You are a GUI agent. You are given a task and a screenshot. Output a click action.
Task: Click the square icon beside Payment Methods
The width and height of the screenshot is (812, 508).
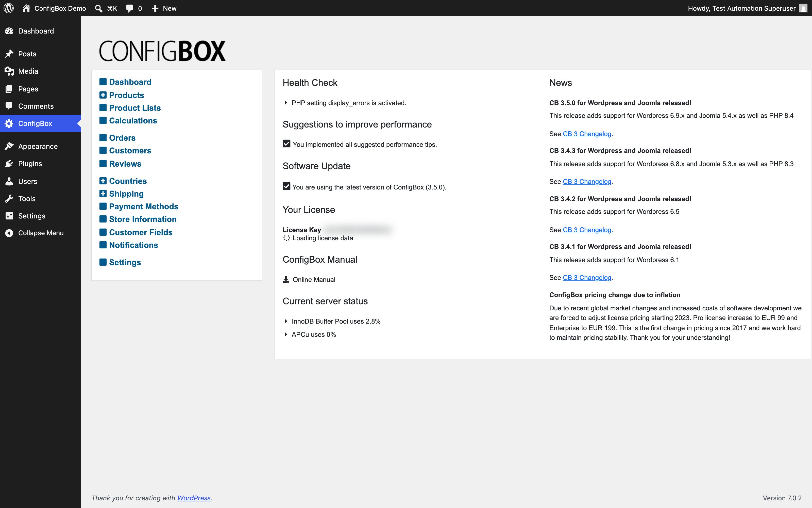click(x=103, y=206)
